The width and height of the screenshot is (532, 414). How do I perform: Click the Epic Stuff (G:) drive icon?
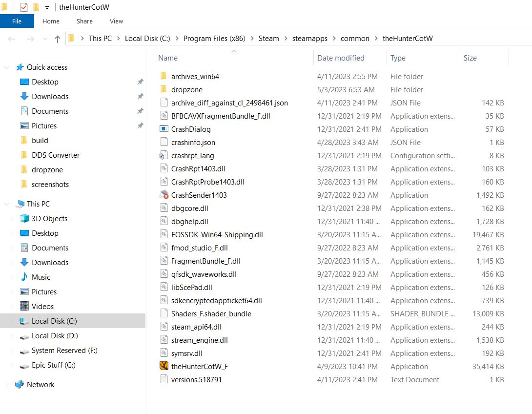point(24,366)
